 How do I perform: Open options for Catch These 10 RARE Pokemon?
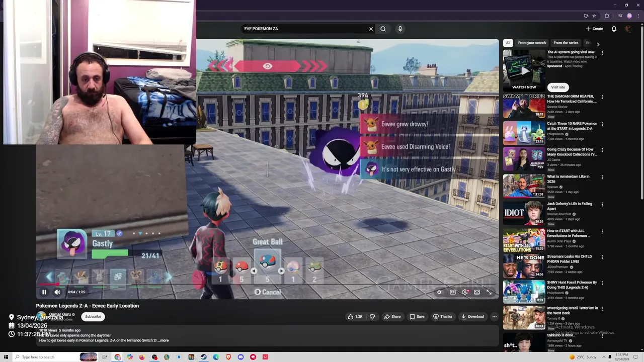pyautogui.click(x=602, y=124)
